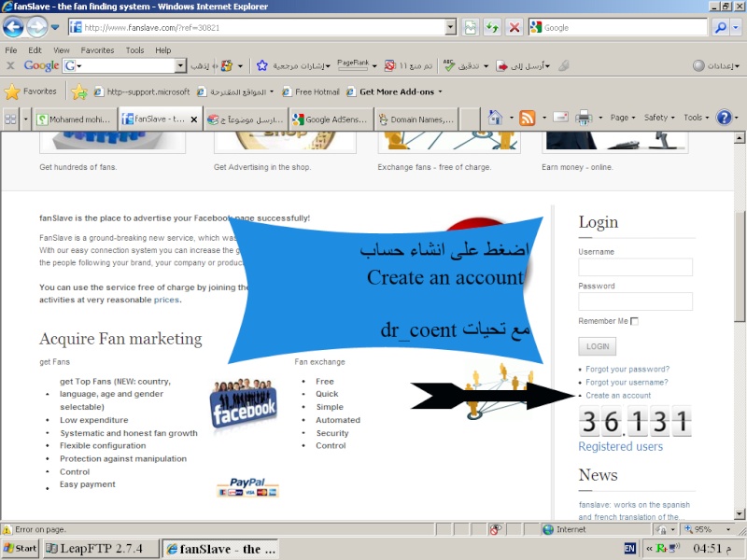Open the Help menu

[162, 50]
